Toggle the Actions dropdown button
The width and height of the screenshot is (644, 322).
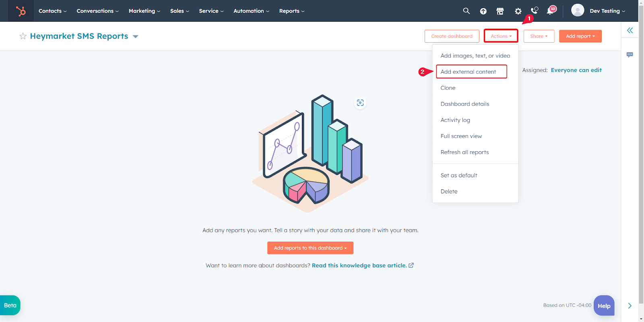[x=501, y=36]
